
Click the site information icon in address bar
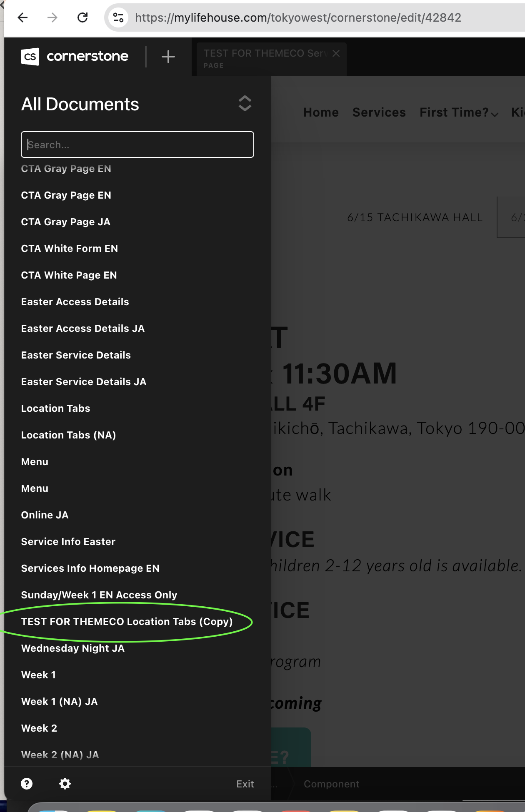pos(118,17)
